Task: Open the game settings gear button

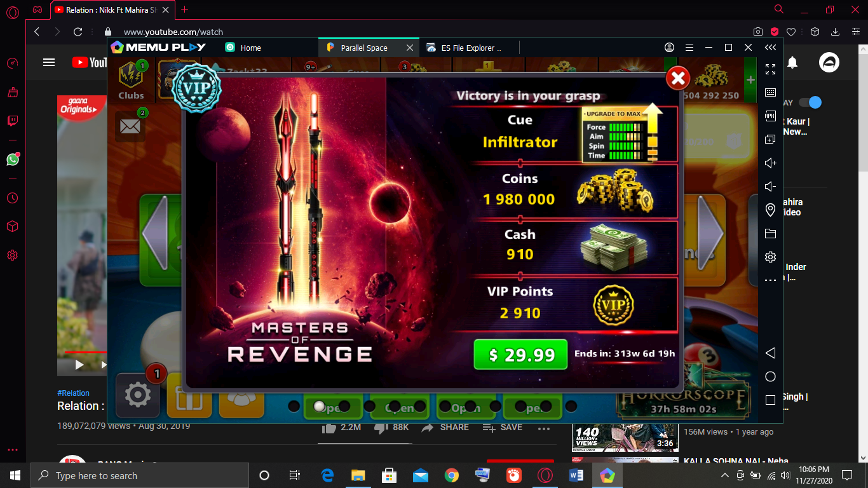Action: pos(137,395)
